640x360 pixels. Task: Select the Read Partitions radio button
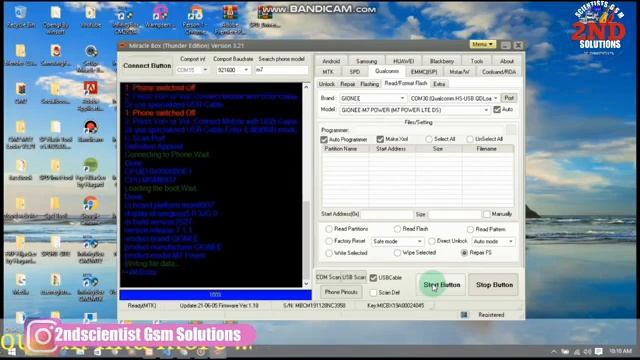(x=329, y=229)
